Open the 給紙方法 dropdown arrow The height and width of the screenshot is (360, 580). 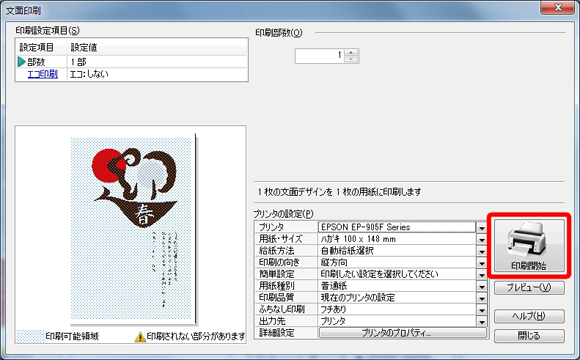pos(482,251)
